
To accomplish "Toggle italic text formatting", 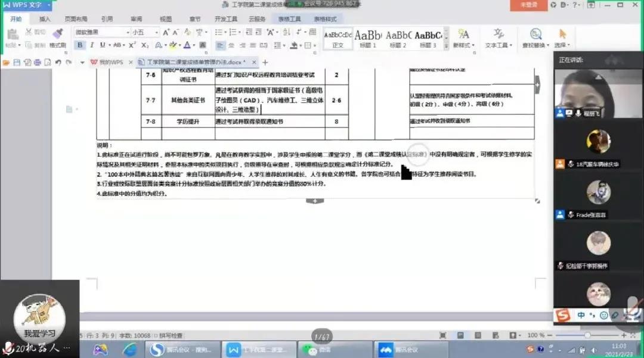I will pos(91,45).
